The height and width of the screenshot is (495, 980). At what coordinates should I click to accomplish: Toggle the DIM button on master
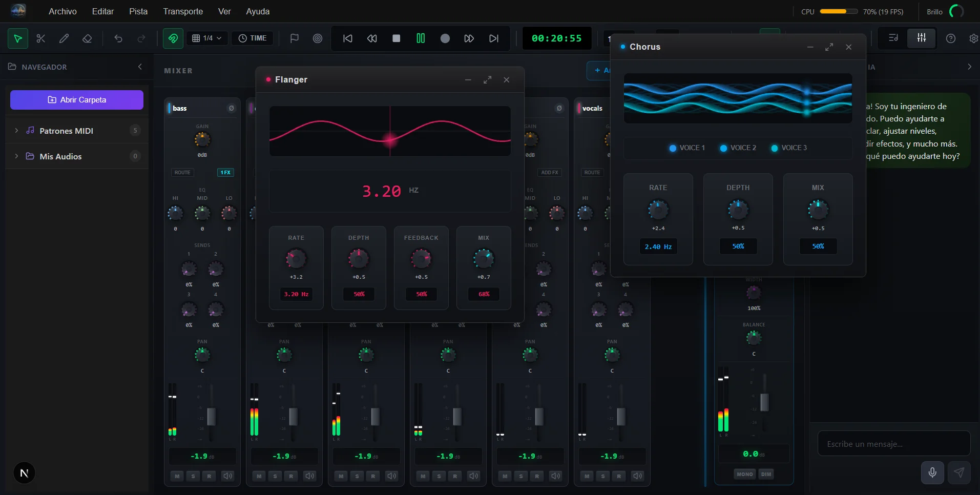pyautogui.click(x=766, y=474)
